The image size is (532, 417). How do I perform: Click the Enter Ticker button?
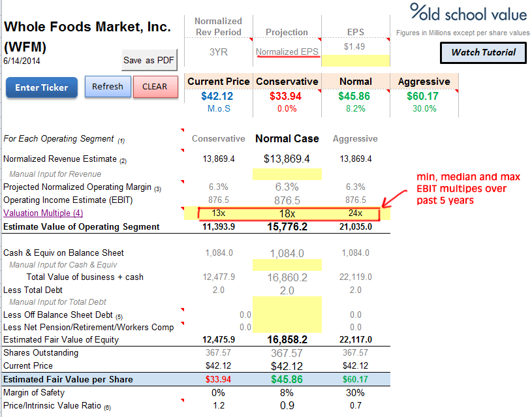[42, 87]
